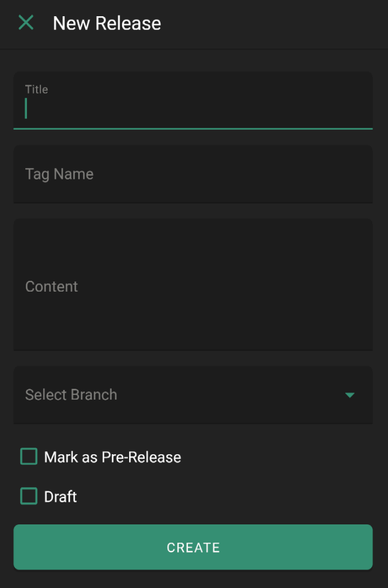The height and width of the screenshot is (588, 388).
Task: Click the CREATE text on the green button
Action: point(193,547)
